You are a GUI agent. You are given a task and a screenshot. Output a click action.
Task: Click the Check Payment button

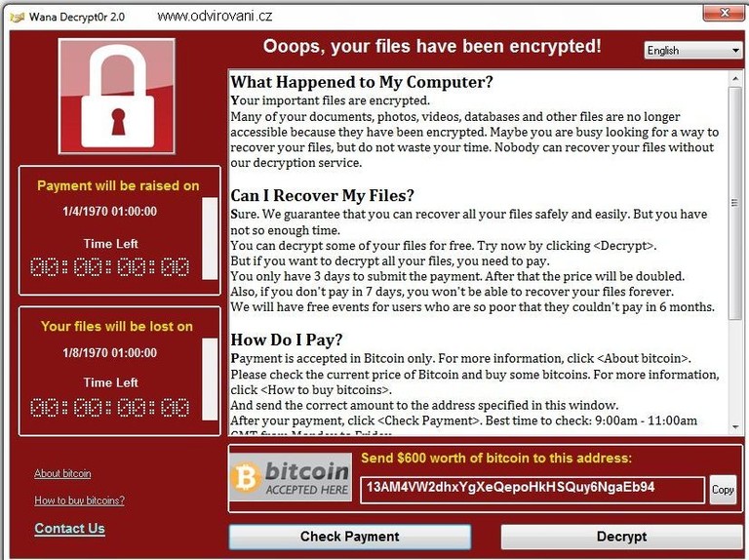tap(350, 537)
